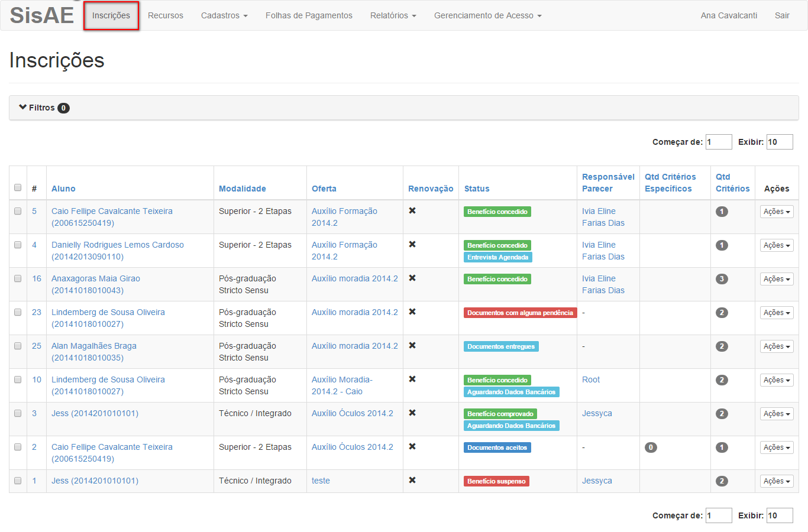The width and height of the screenshot is (808, 532).
Task: Click the 'Benefício suspenso' status label
Action: pyautogui.click(x=496, y=481)
